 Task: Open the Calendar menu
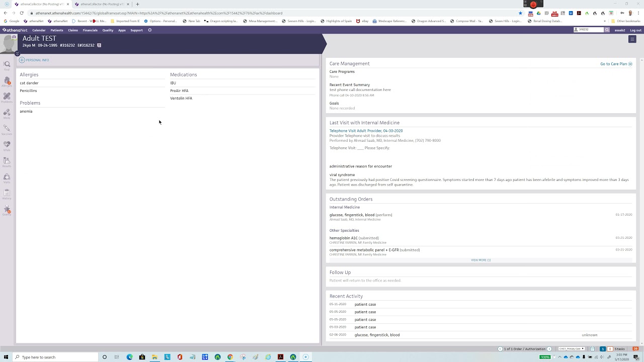(39, 30)
